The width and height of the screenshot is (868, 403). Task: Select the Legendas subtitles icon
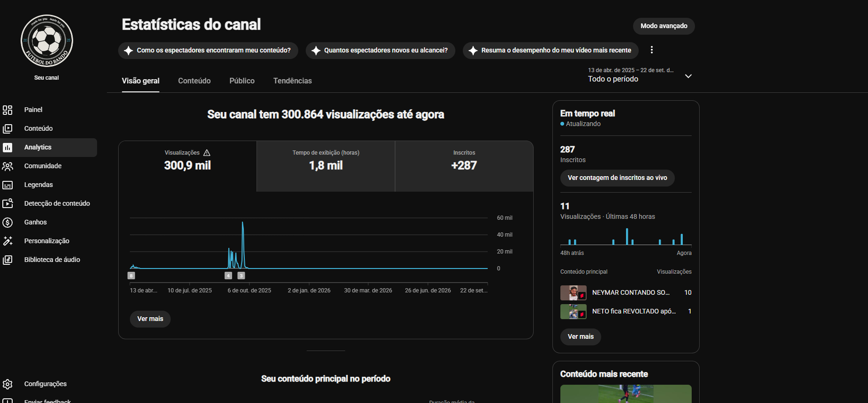[x=8, y=185]
